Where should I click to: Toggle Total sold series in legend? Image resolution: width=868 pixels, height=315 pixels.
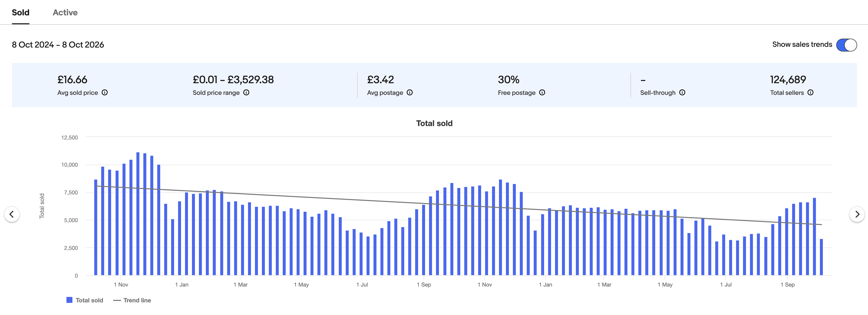pos(85,300)
